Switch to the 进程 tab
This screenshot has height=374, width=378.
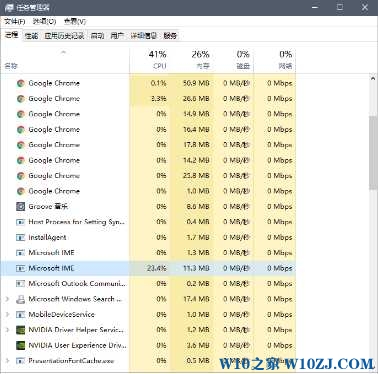[11, 35]
